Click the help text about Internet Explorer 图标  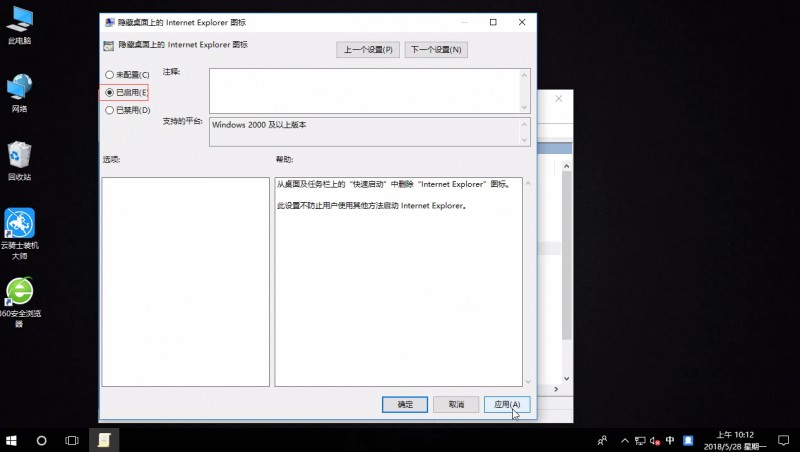(x=393, y=184)
